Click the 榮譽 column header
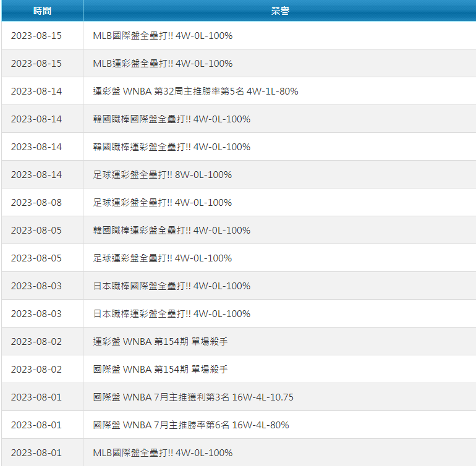The width and height of the screenshot is (476, 466). 279,11
